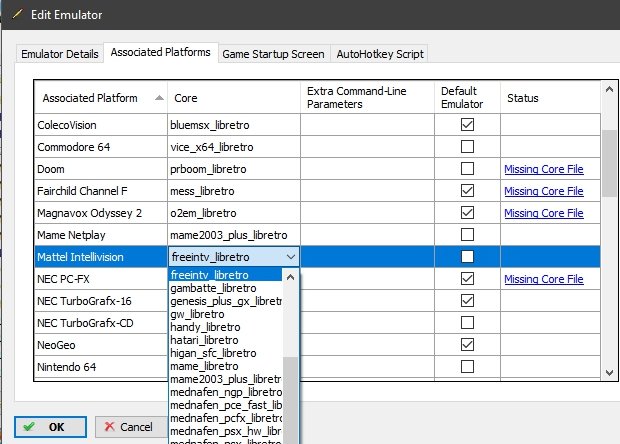Image resolution: width=620 pixels, height=444 pixels.
Task: Choose gambatte_libretro from the dropdown list
Action: tap(225, 288)
